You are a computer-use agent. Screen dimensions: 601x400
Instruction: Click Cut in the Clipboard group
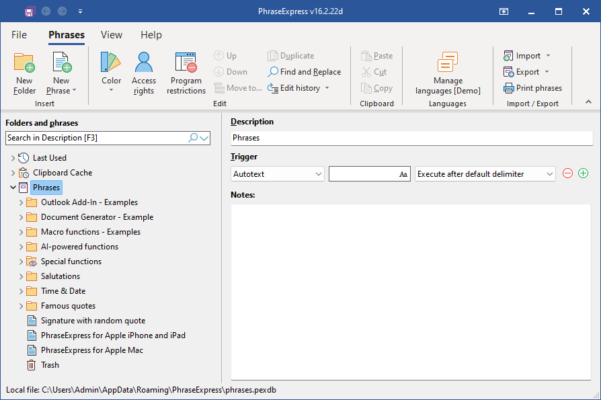tap(374, 72)
